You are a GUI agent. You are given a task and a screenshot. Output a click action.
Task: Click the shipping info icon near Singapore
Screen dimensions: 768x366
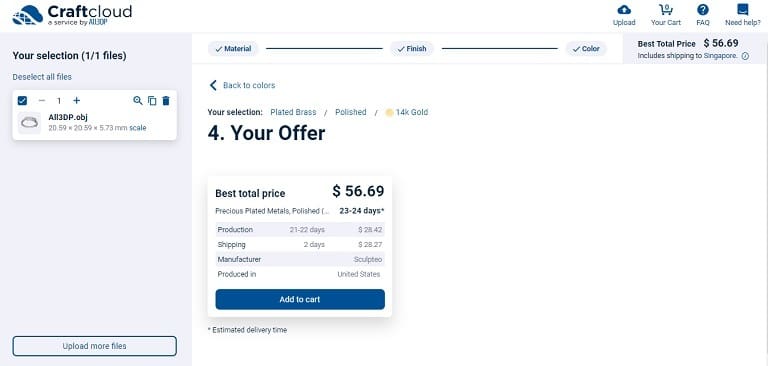745,56
